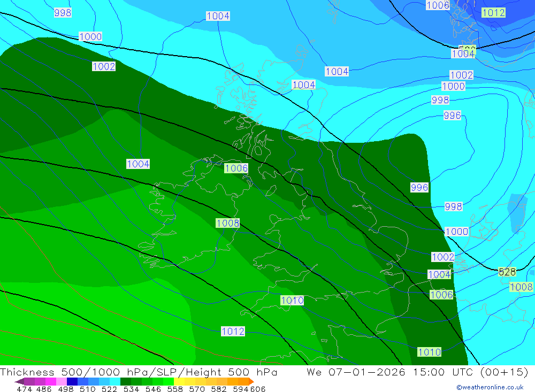Click the orange arrow tip ending the color legend
This screenshot has height=392, width=535.
coord(251,381)
